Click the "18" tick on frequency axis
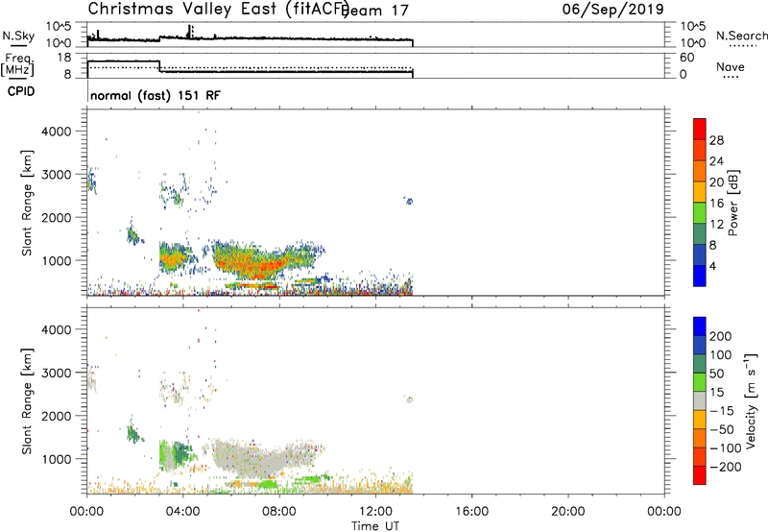 click(x=64, y=58)
